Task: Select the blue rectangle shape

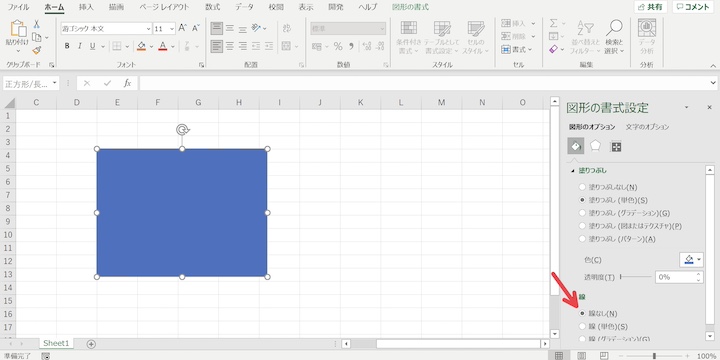Action: click(x=182, y=213)
